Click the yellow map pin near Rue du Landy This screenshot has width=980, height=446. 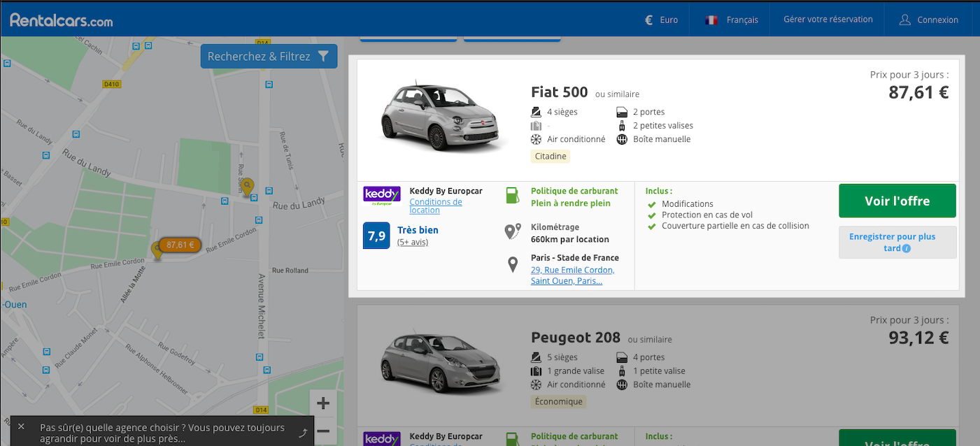coord(247,188)
